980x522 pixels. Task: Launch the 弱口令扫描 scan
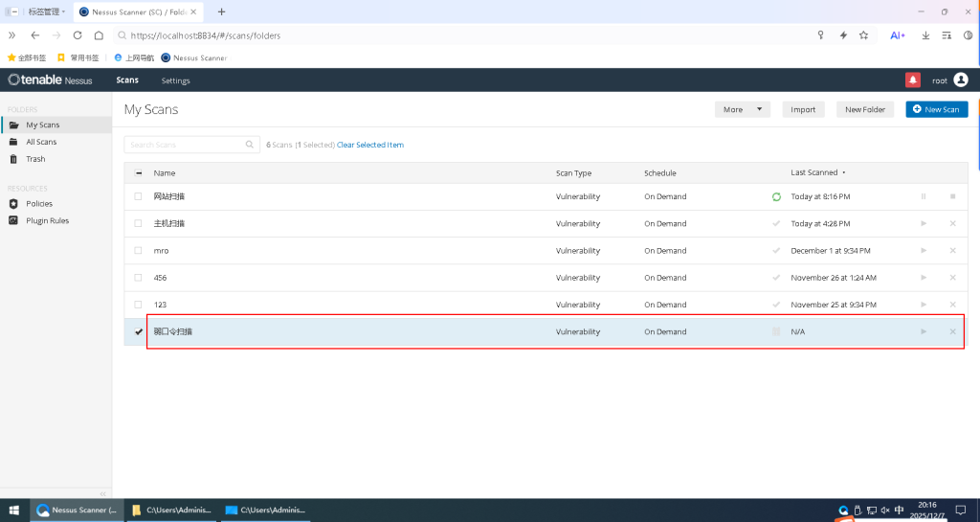point(924,331)
